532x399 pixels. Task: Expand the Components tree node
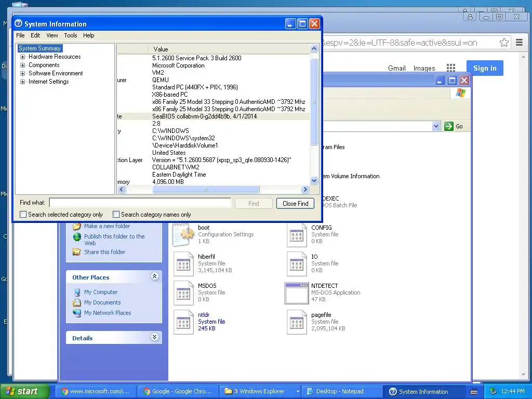pyautogui.click(x=22, y=65)
